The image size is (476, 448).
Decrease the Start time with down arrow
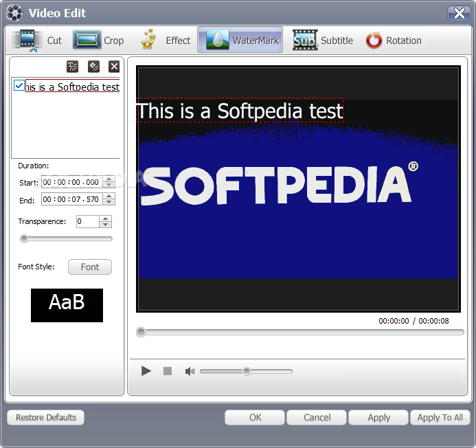pos(109,185)
